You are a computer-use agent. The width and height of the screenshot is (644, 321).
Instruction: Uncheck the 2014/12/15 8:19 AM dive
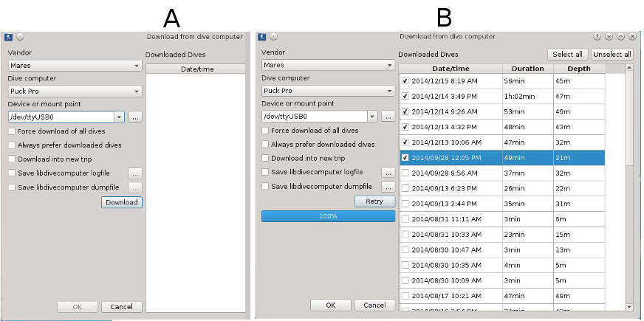click(x=405, y=81)
